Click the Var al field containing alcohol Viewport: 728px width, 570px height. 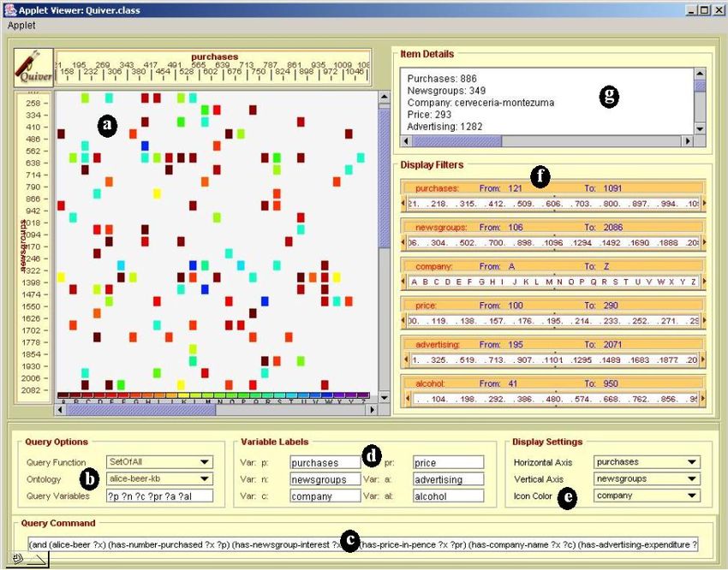click(449, 496)
